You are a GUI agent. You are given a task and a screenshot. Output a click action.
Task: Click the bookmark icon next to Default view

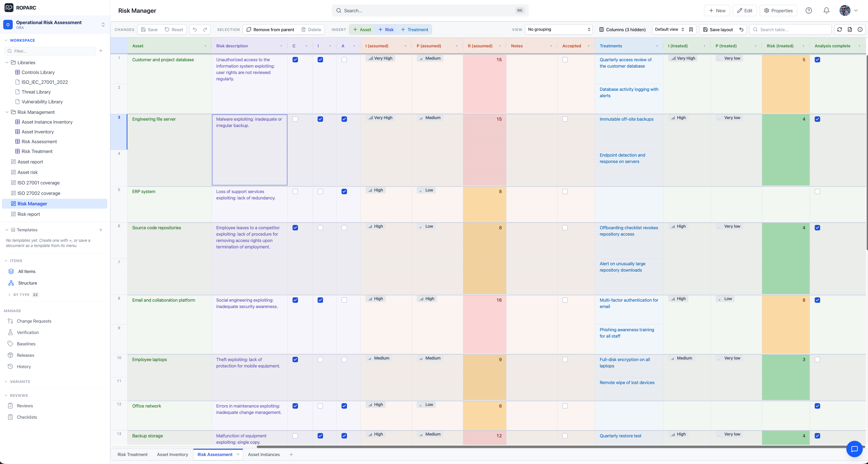click(x=691, y=29)
